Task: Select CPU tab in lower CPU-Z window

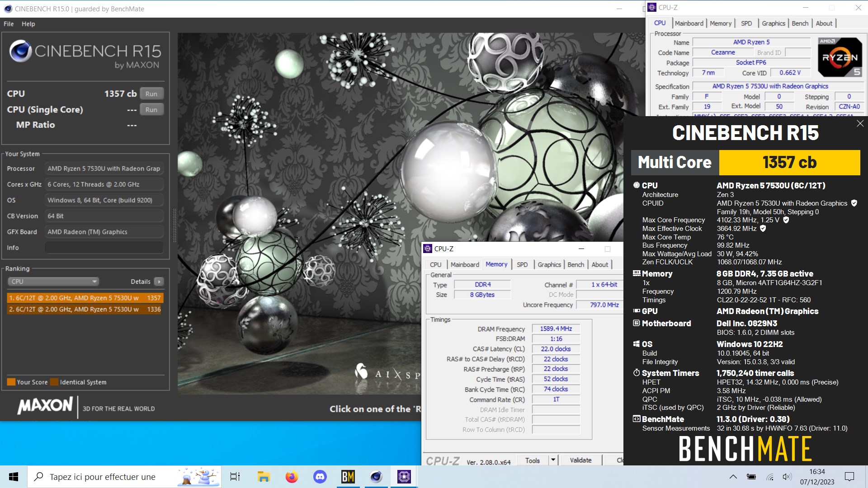Action: coord(436,264)
